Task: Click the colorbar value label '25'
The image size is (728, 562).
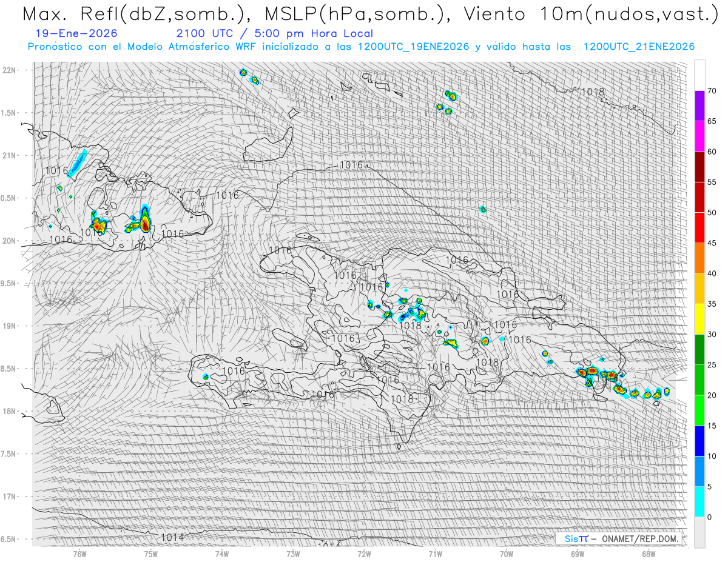Action: (712, 365)
